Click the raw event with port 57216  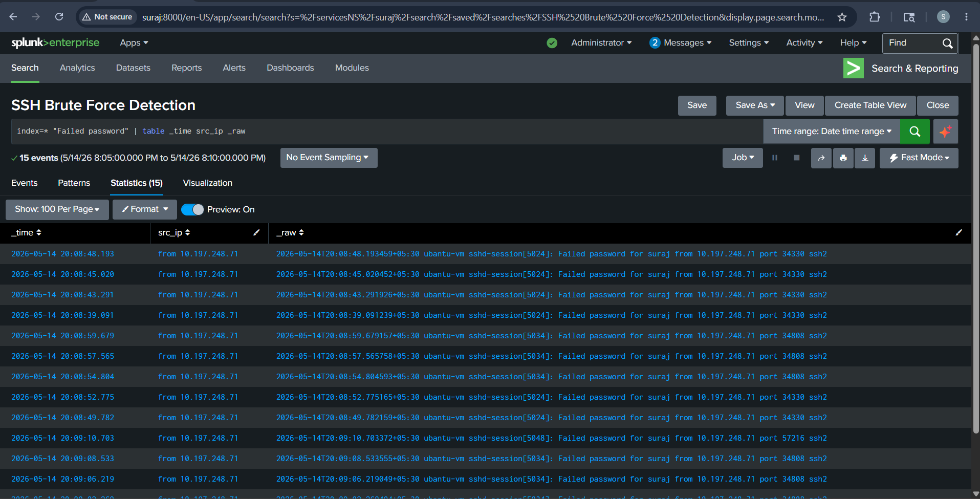552,438
